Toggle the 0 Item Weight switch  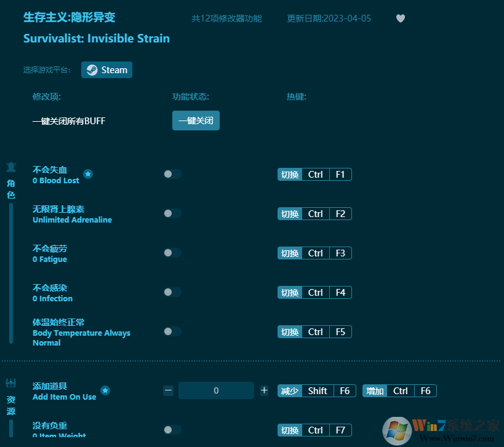[172, 430]
